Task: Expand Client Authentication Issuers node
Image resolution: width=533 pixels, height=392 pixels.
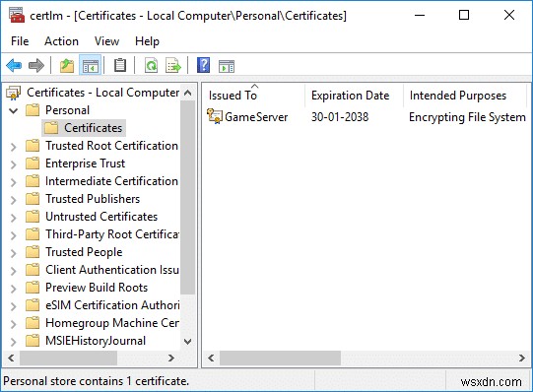Action: [x=14, y=271]
